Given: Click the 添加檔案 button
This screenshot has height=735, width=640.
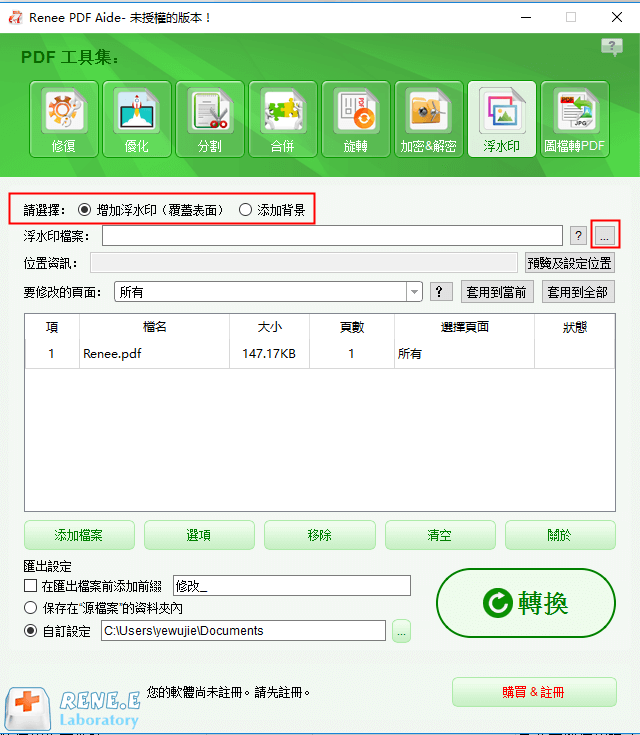Looking at the screenshot, I should click(x=79, y=535).
